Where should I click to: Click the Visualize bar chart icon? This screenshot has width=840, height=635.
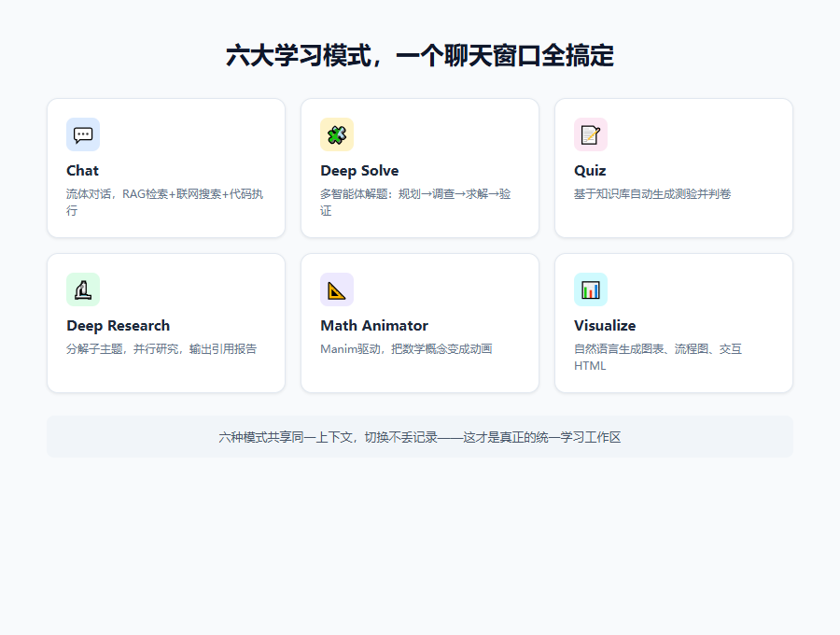pos(591,289)
